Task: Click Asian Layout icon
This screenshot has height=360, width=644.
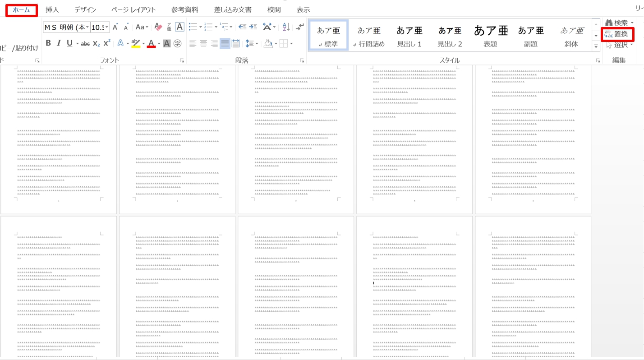Action: click(x=267, y=27)
